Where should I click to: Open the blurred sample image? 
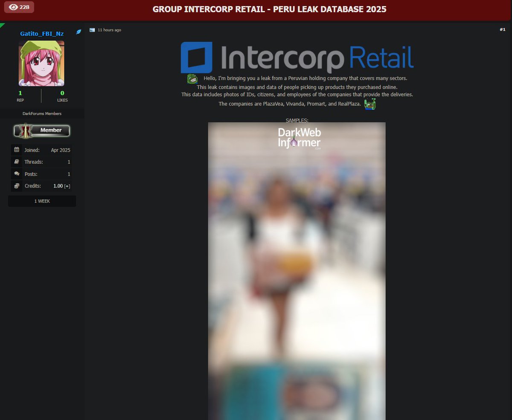[x=297, y=271]
